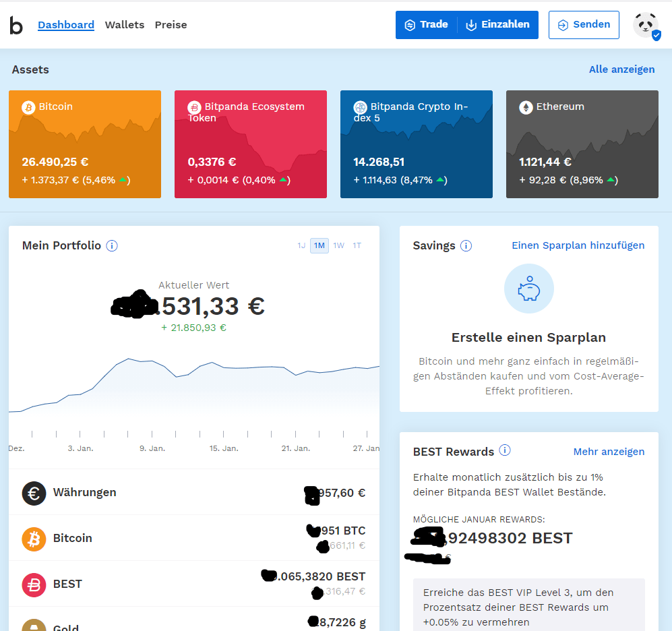Click the Trade button

click(x=427, y=25)
